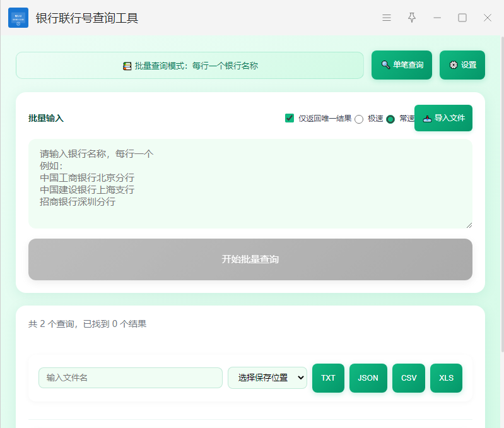Click the gear icon on 设置
Image resolution: width=504 pixels, height=428 pixels.
pos(453,65)
